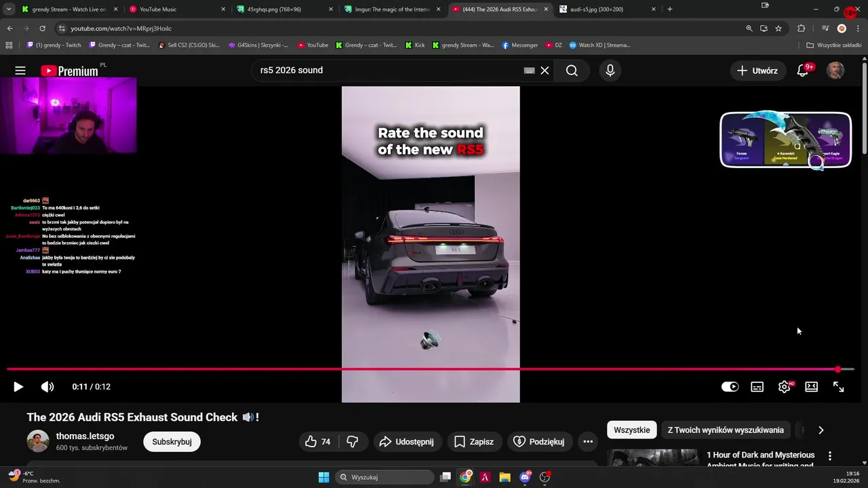
Task: Share the video via Udostępnij
Action: pyautogui.click(x=407, y=442)
